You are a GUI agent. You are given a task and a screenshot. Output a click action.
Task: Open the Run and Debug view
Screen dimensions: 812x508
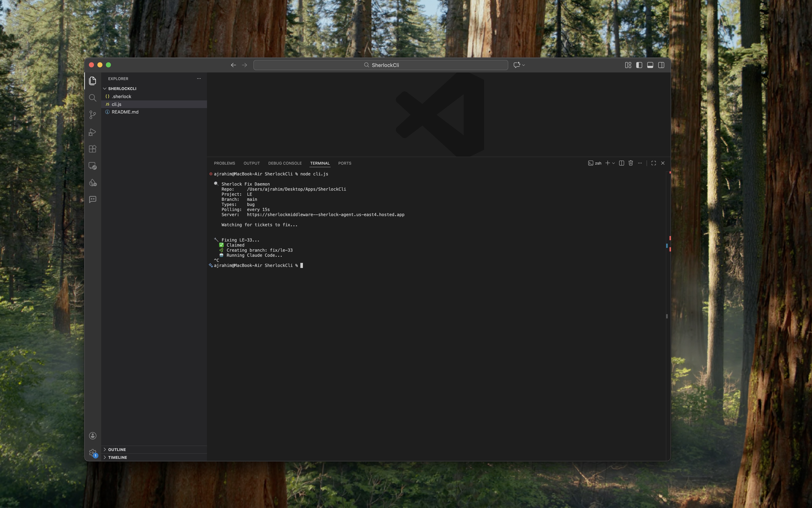(x=93, y=132)
